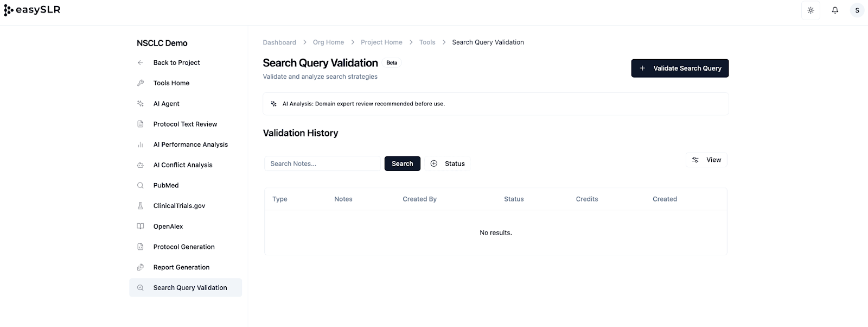Screen dimensions: 868x327
Task: Click the AI Conflict Analysis robot icon
Action: tap(141, 165)
